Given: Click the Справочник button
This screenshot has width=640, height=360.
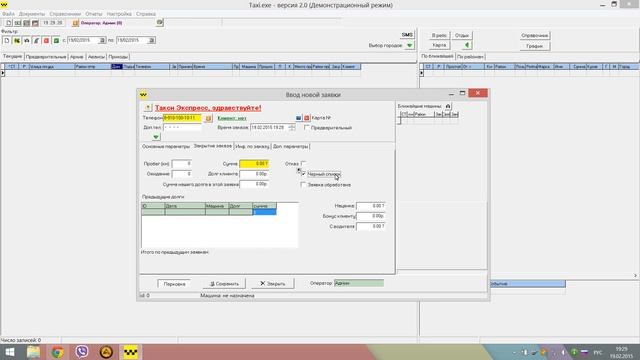Looking at the screenshot, I should 535,36.
